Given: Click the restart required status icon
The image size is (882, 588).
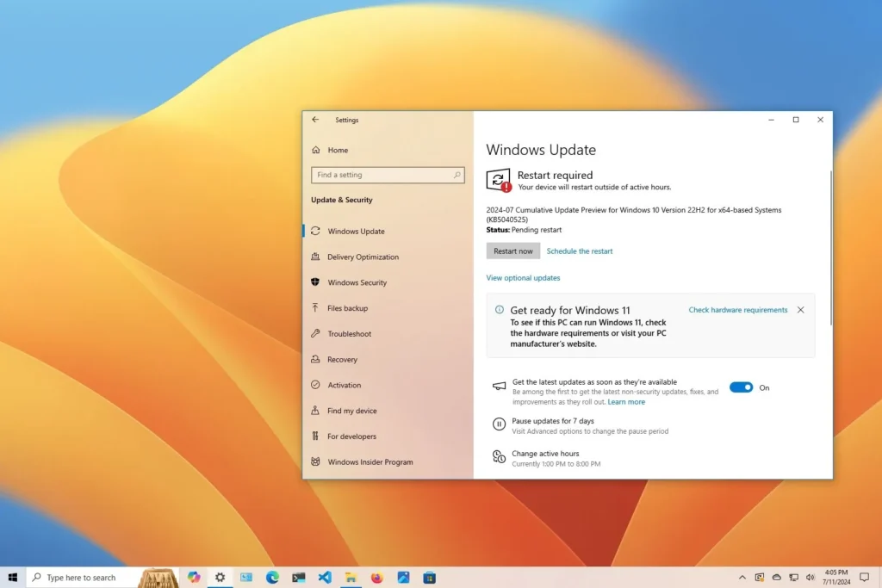Looking at the screenshot, I should (x=499, y=181).
